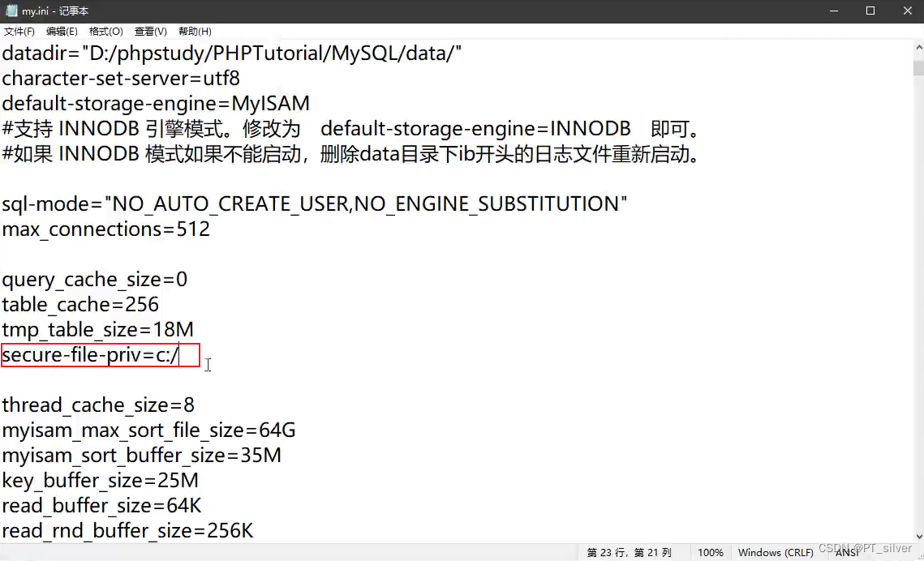The image size is (924, 561).
Task: Click the key_buffer_size=25M line
Action: [x=100, y=481]
